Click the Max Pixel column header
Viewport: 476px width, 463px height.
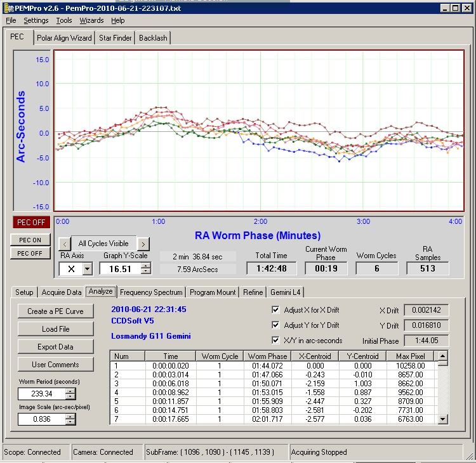[x=411, y=356]
